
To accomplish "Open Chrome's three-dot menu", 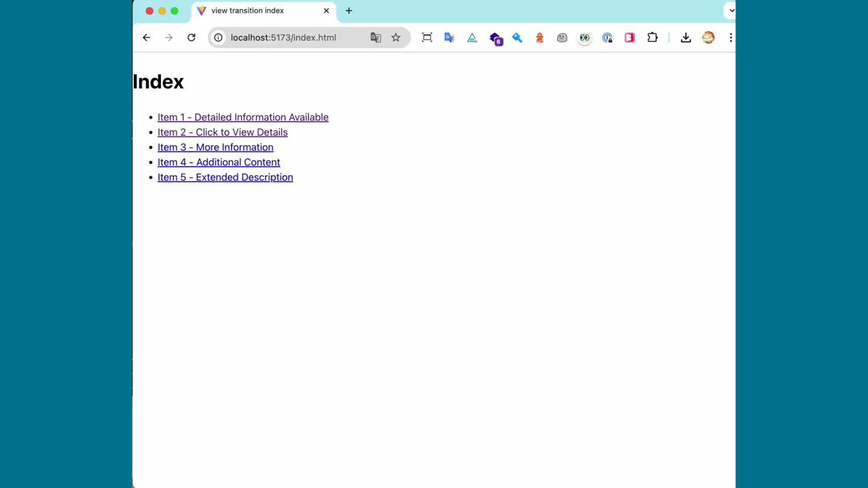I will (x=731, y=37).
